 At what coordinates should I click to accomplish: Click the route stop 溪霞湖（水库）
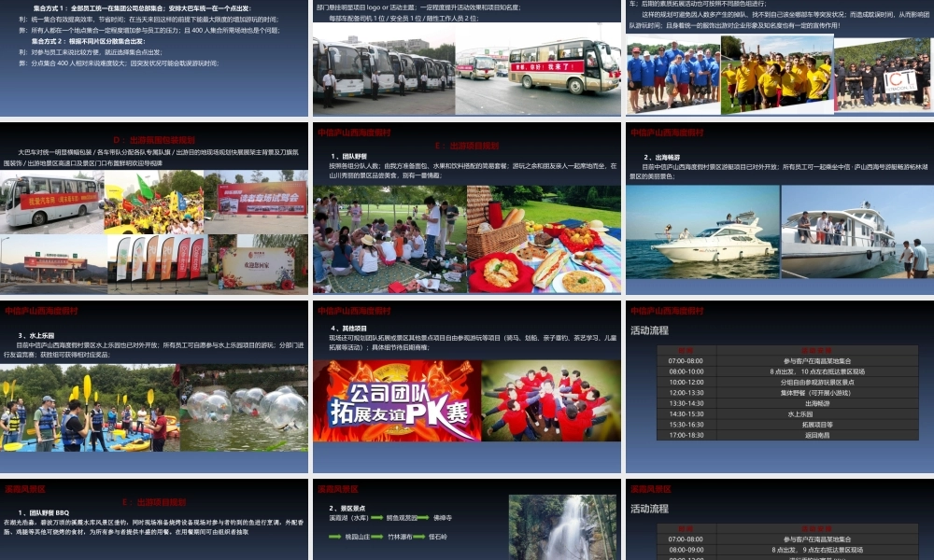pyautogui.click(x=349, y=518)
